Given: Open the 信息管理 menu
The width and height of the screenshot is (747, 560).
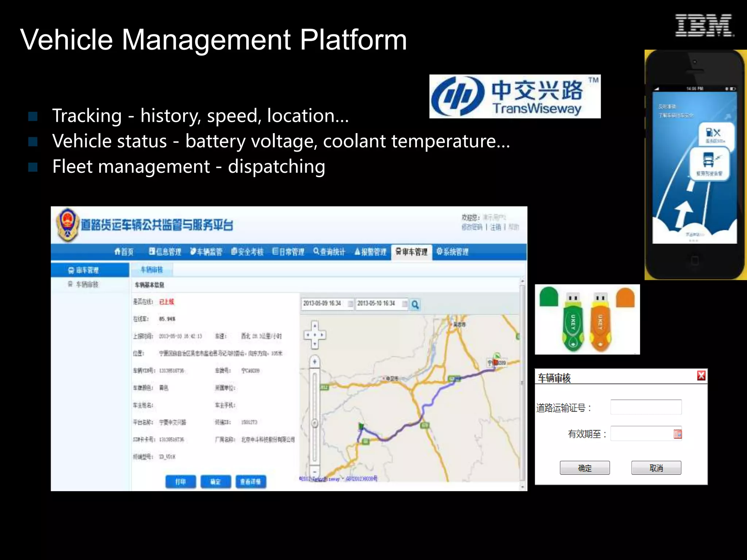Looking at the screenshot, I should point(165,252).
